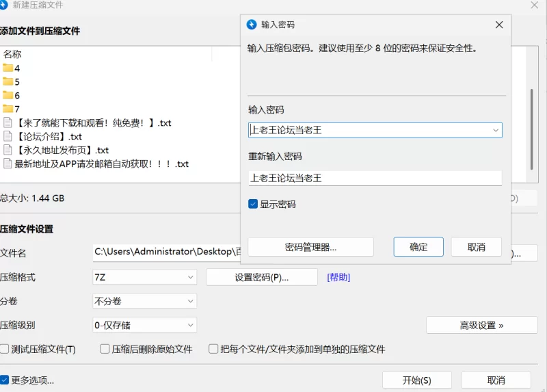Expand the 分卷 不分卷 dropdown

coord(144,301)
